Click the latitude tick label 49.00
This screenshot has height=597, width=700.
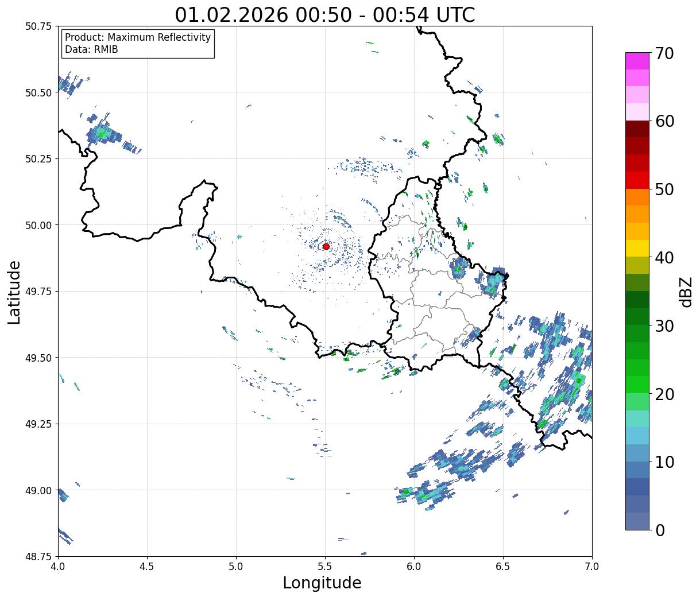39,490
